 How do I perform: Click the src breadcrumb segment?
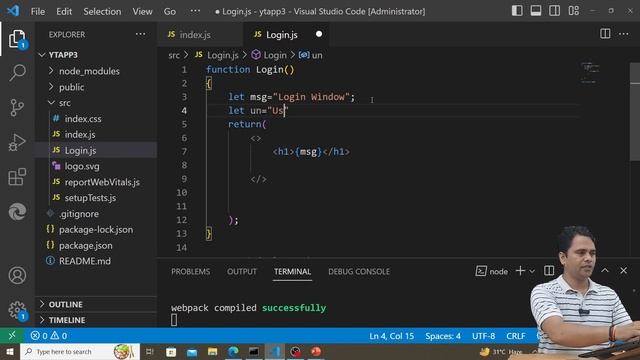pos(174,55)
